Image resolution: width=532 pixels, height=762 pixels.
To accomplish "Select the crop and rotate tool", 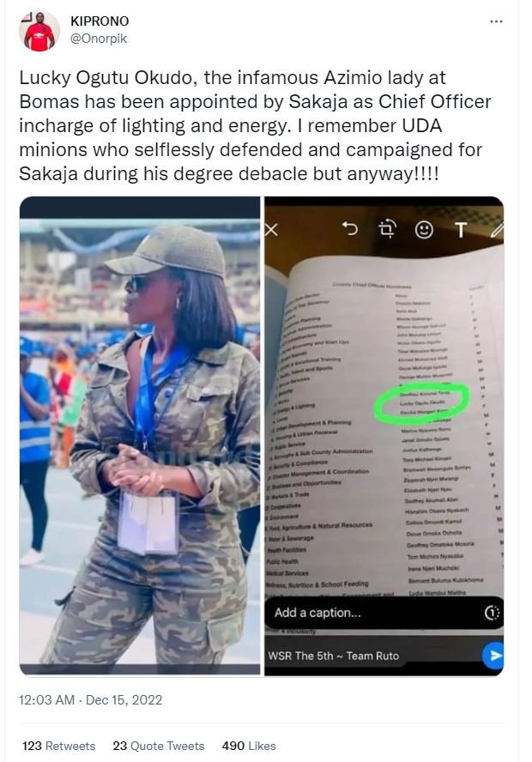I will [387, 228].
